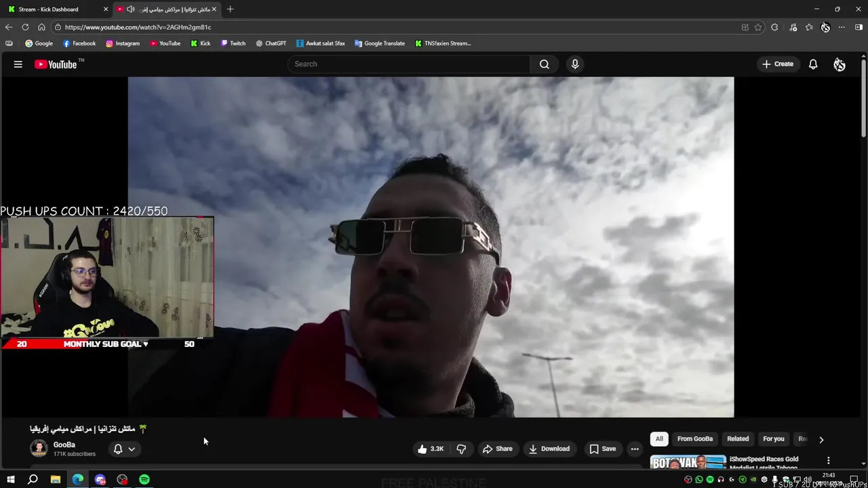Like the video with thumbs-up 3.3K
The height and width of the screenshot is (488, 868).
[x=431, y=449]
